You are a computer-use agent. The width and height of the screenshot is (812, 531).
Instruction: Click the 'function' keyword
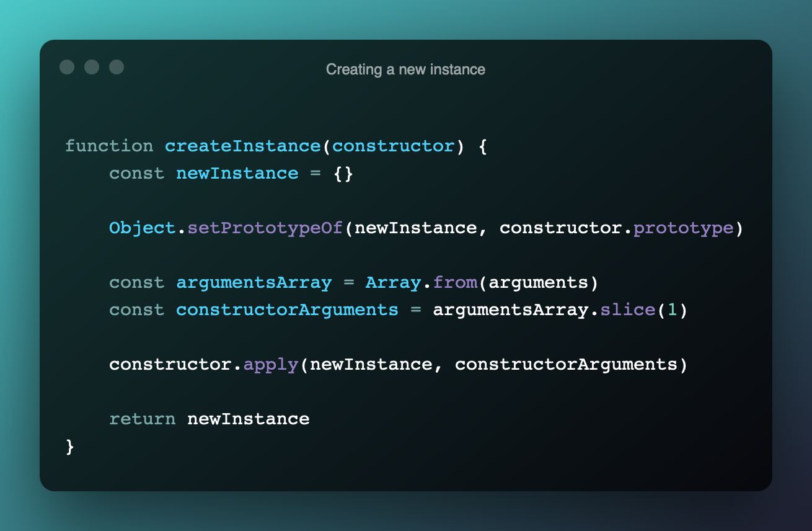point(109,146)
